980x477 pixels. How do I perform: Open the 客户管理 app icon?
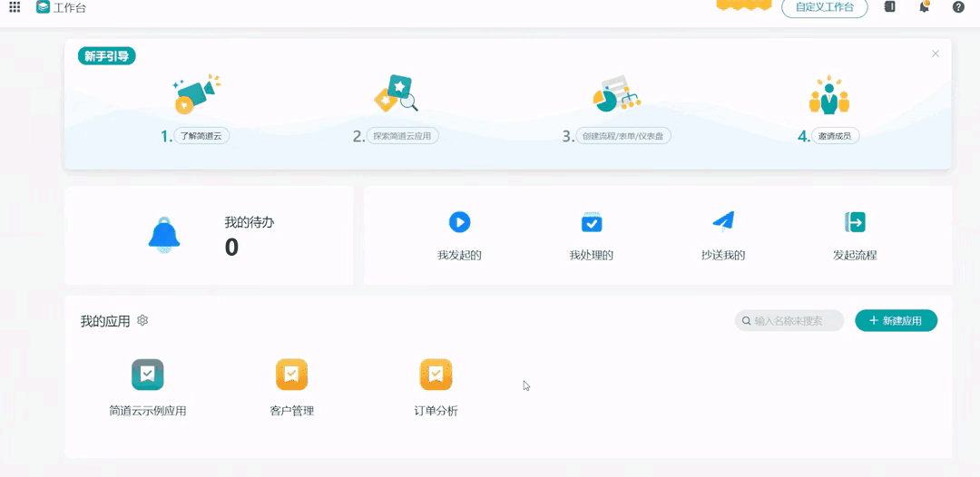[291, 375]
